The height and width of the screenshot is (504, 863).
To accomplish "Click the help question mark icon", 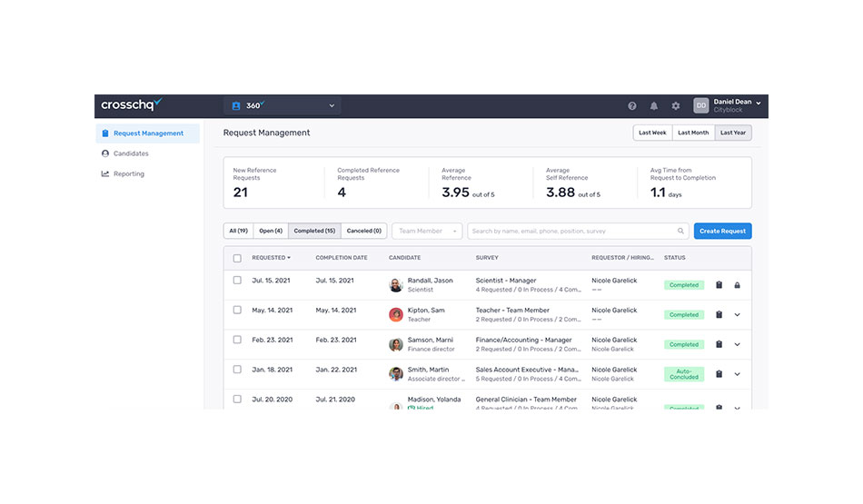I will tap(632, 106).
